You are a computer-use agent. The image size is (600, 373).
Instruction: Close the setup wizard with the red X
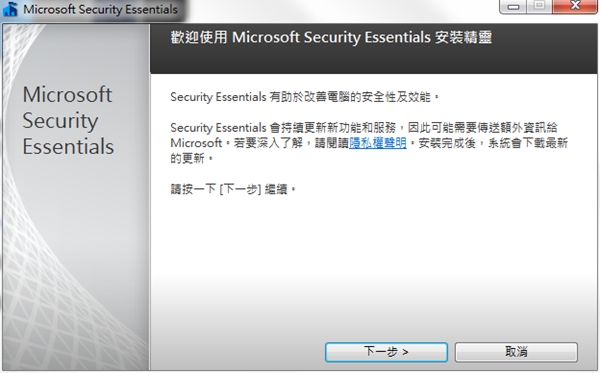[x=575, y=6]
